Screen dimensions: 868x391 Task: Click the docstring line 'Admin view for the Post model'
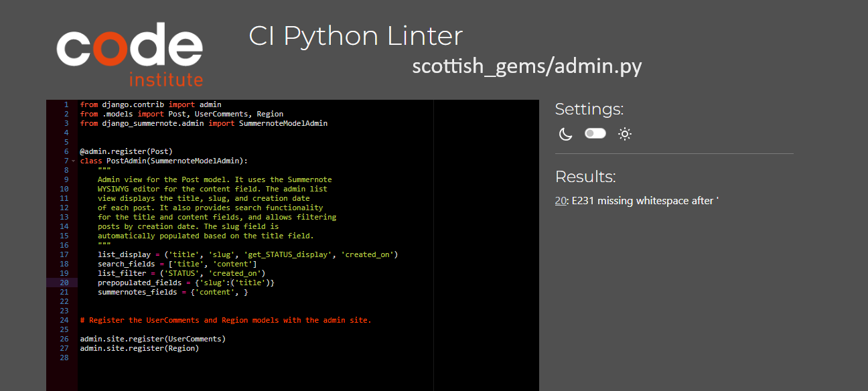pos(215,179)
